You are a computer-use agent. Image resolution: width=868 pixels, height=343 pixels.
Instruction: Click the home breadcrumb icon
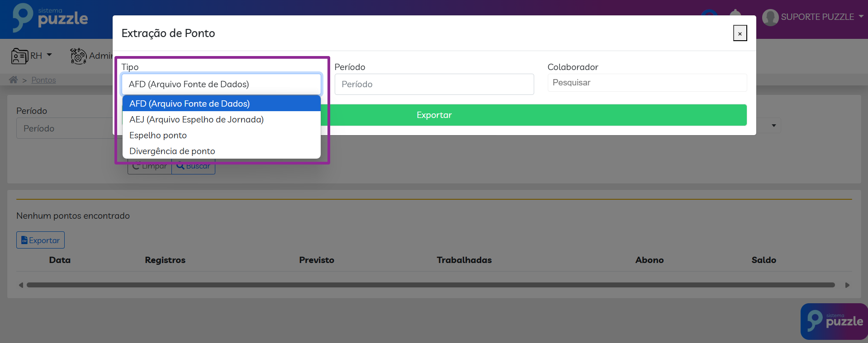(14, 80)
